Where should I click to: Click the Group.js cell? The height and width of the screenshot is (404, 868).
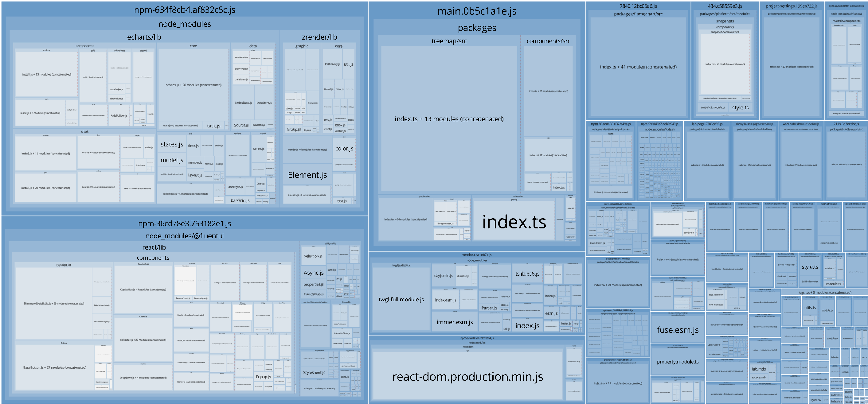[294, 129]
